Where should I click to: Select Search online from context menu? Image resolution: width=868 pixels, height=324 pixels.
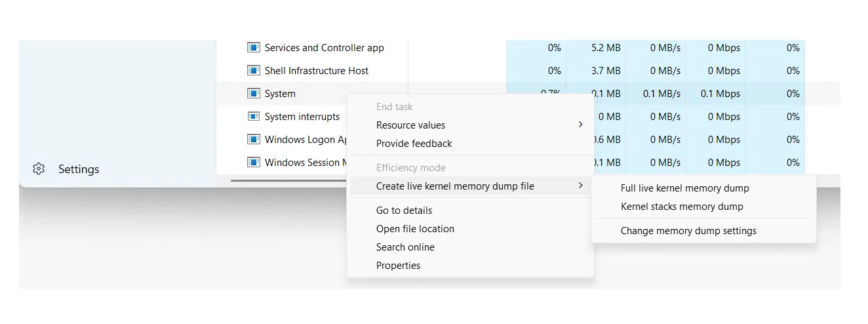pos(405,247)
